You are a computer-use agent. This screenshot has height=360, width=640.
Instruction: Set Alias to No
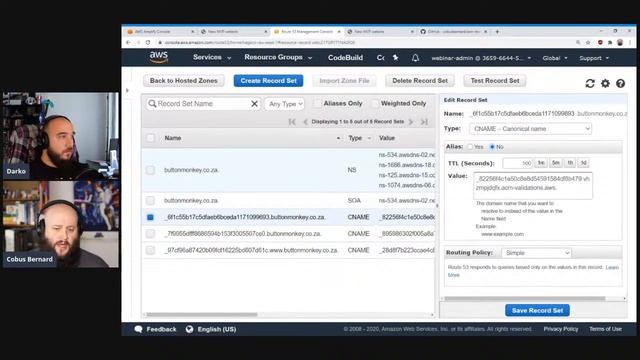coord(492,147)
